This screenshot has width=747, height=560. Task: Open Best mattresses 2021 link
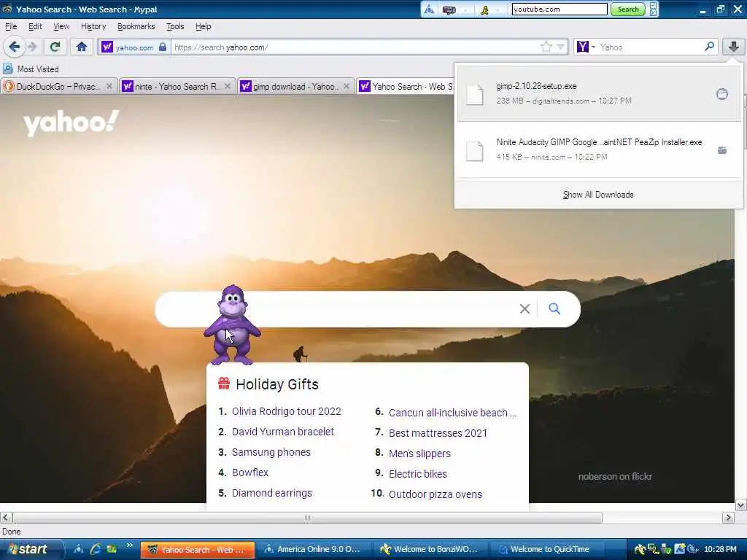click(438, 433)
